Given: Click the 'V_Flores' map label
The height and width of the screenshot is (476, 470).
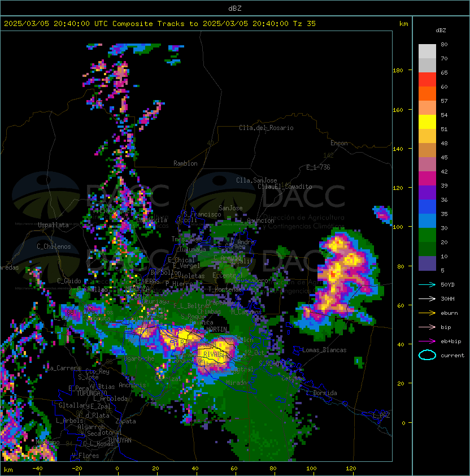Looking at the screenshot, I should coord(85,456).
